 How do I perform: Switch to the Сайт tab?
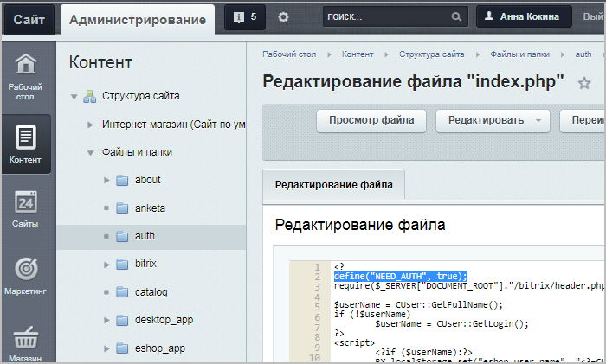tap(29, 19)
